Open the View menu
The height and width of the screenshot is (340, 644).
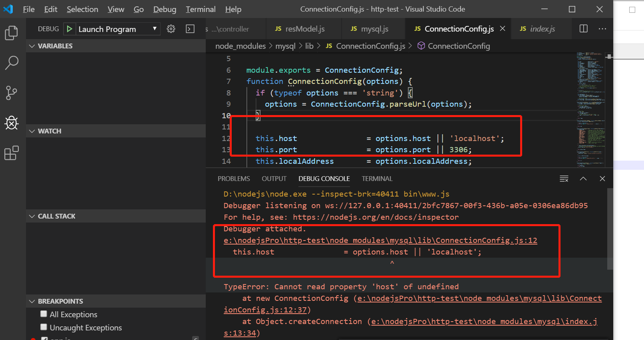click(x=116, y=9)
